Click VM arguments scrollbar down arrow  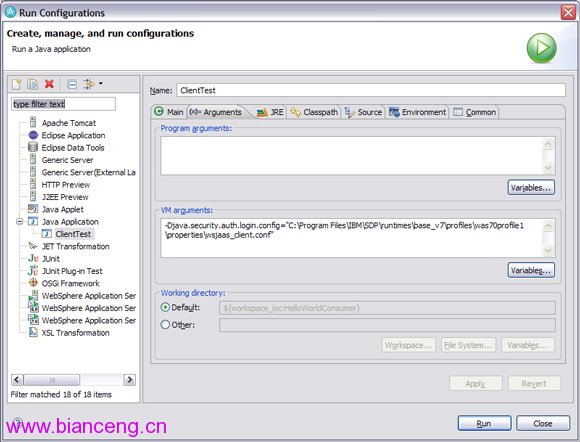(x=548, y=250)
